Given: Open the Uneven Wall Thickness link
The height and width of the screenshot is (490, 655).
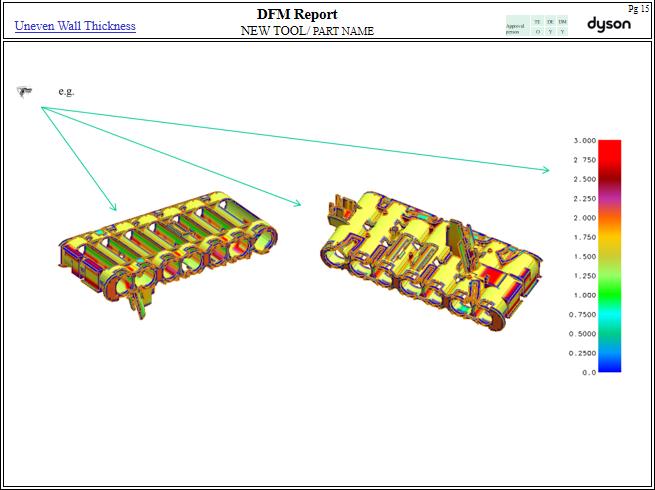Looking at the screenshot, I should click(75, 26).
